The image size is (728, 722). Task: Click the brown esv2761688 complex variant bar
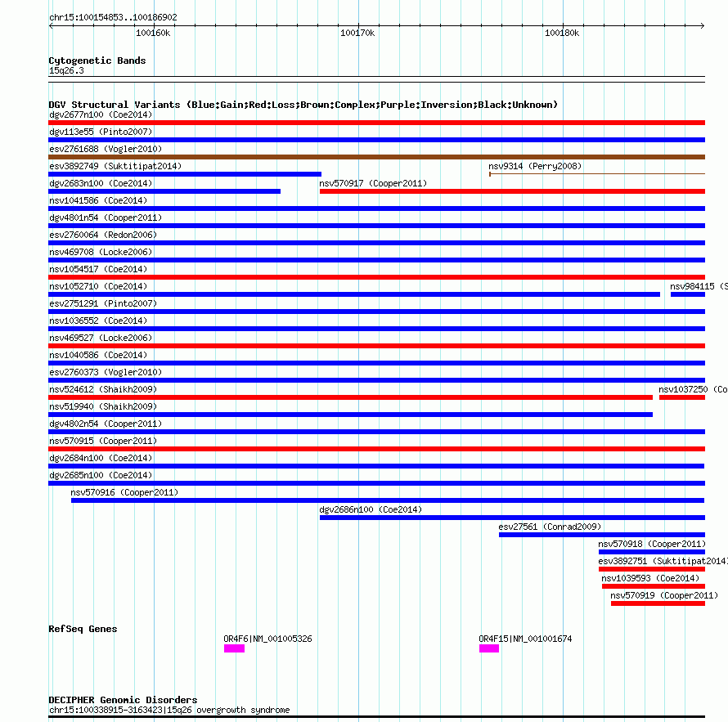376,157
